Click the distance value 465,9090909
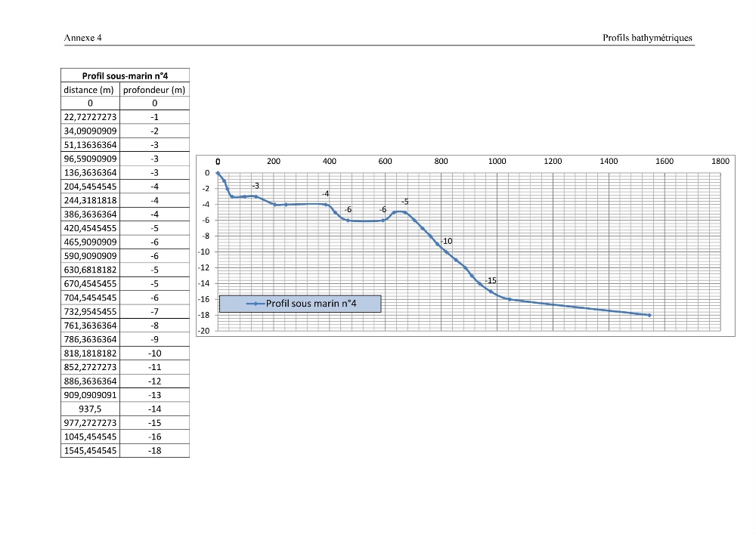The image size is (756, 534). point(90,242)
